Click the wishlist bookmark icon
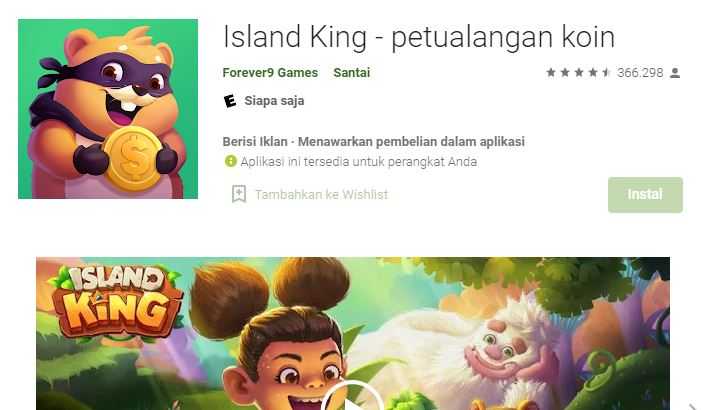The height and width of the screenshot is (410, 702). click(239, 194)
